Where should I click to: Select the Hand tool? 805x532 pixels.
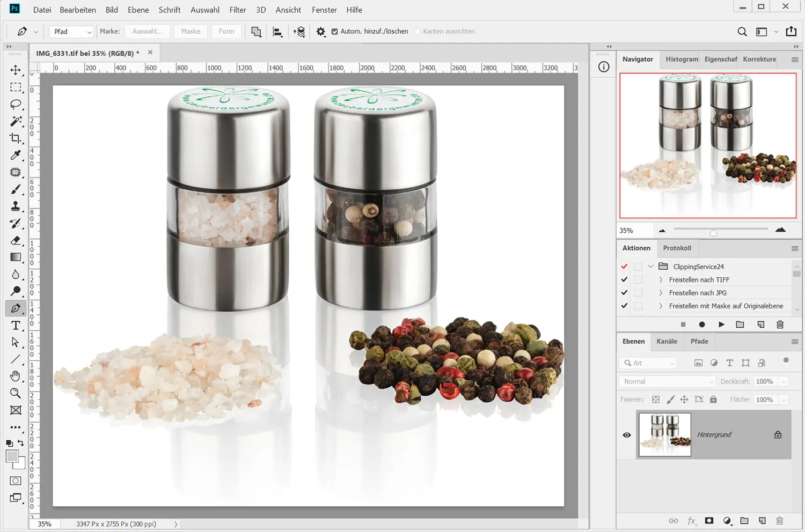tap(16, 376)
